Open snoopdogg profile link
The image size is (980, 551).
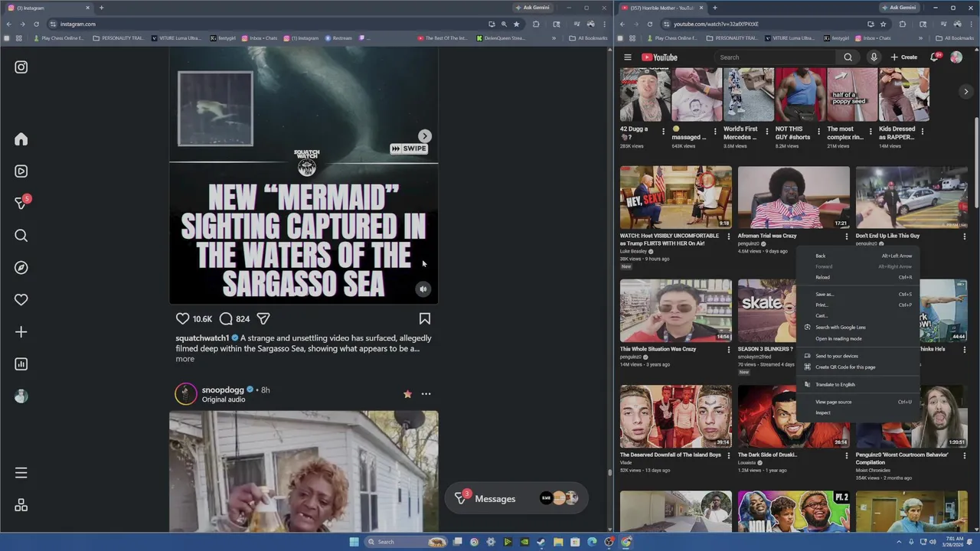coord(223,390)
